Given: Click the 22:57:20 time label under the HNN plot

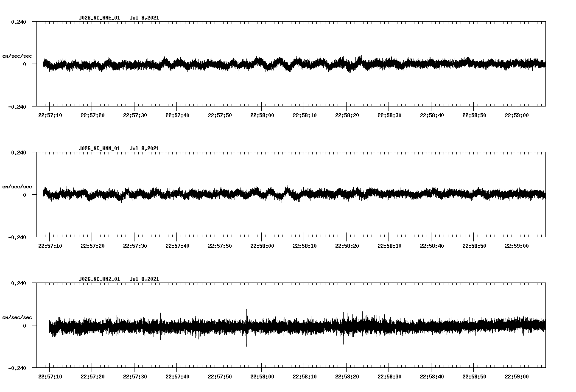Looking at the screenshot, I should pyautogui.click(x=92, y=246).
